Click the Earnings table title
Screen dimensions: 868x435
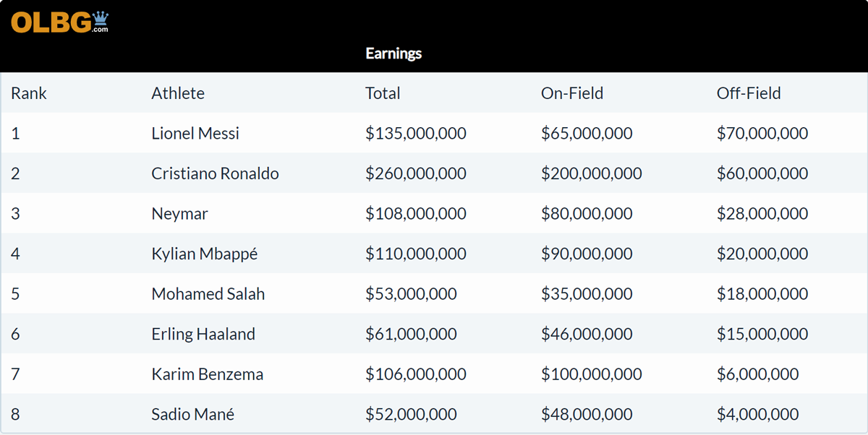tap(393, 53)
